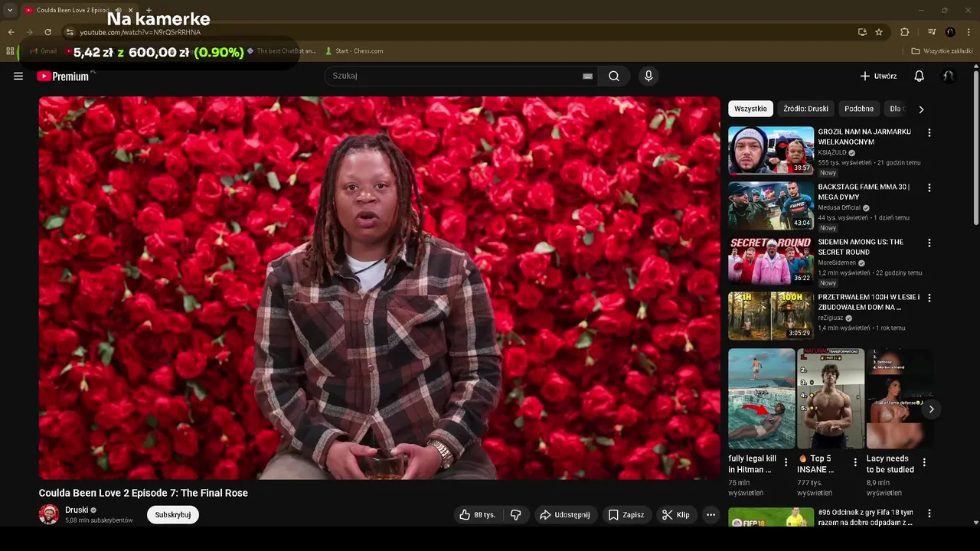Bookmark this page with star icon
The width and height of the screenshot is (980, 551).
[879, 32]
